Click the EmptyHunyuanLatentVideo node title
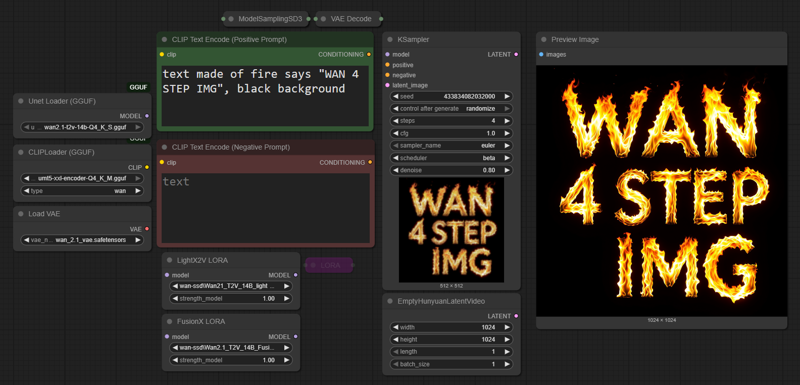The image size is (800, 385). [441, 301]
